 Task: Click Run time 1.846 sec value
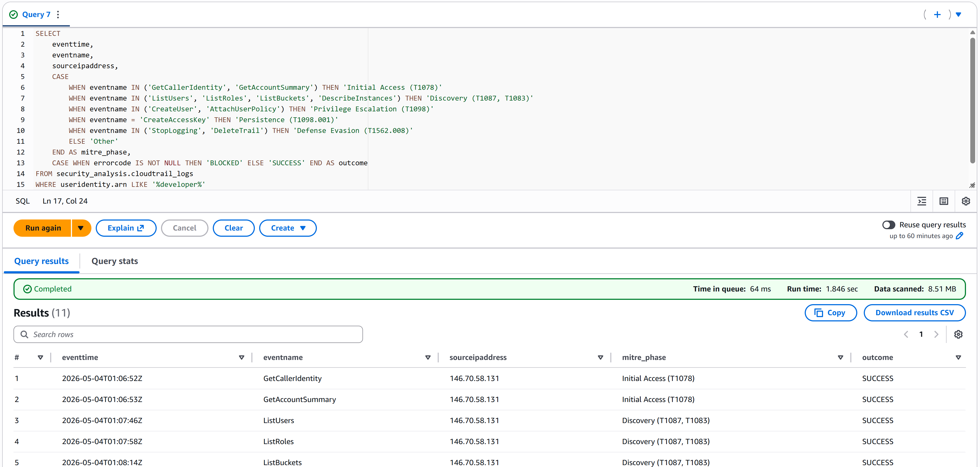[x=841, y=289]
